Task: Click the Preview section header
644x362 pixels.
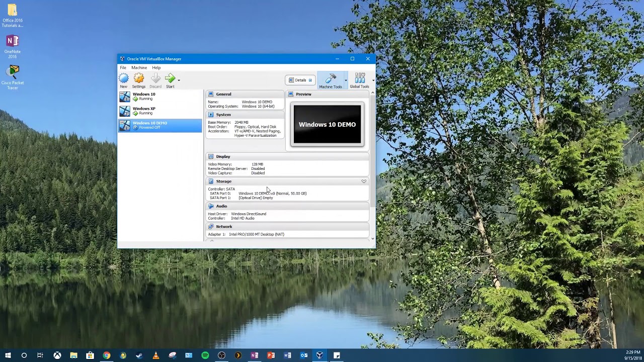Action: tap(328, 94)
